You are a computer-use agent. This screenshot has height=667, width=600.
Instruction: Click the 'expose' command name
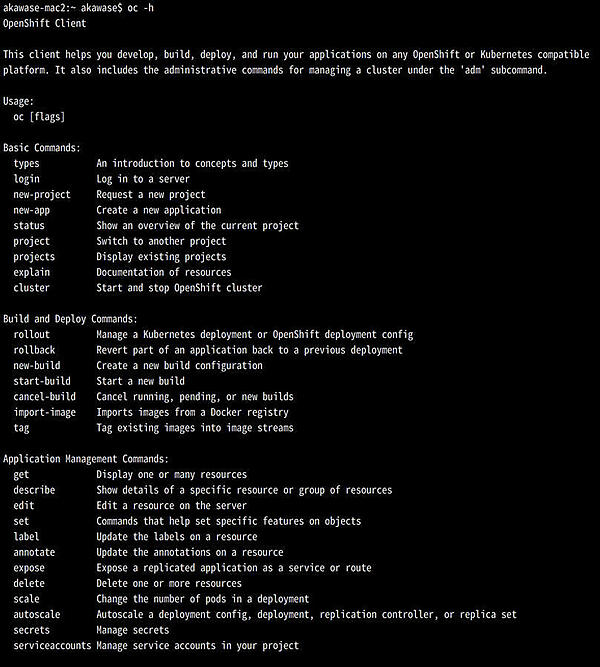point(29,568)
